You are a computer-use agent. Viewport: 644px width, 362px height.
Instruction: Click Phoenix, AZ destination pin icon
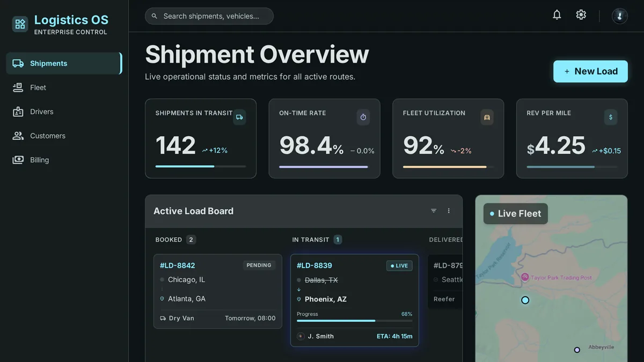pos(299,299)
